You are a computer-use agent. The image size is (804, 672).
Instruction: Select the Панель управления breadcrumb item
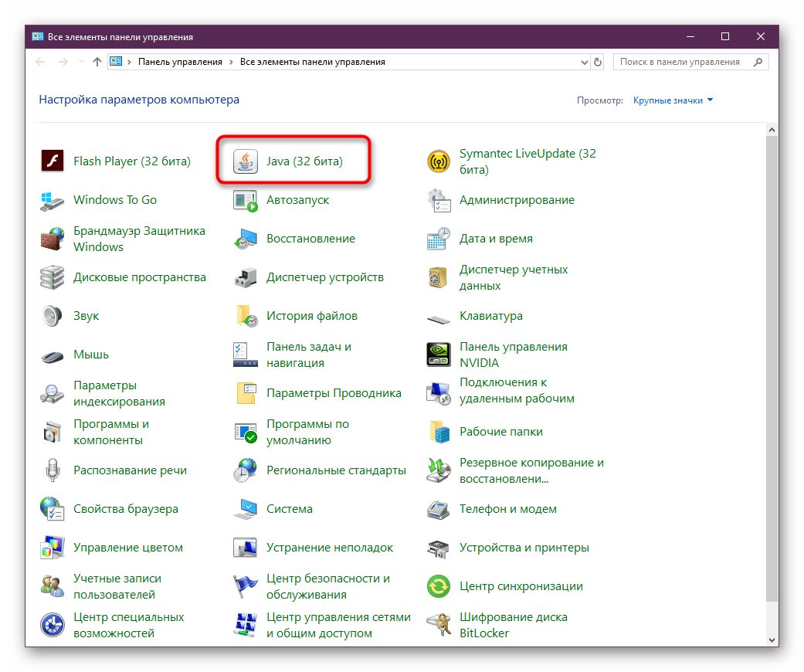point(180,62)
